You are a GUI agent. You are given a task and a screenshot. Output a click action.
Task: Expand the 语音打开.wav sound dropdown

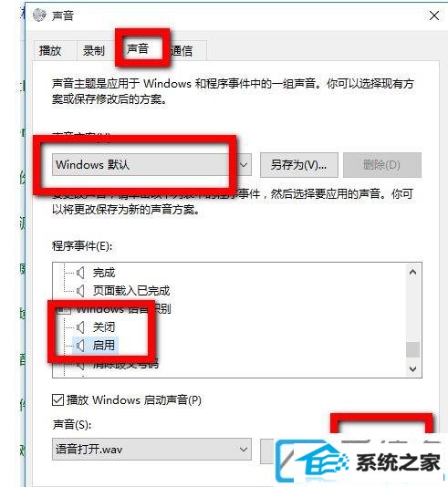point(151,449)
